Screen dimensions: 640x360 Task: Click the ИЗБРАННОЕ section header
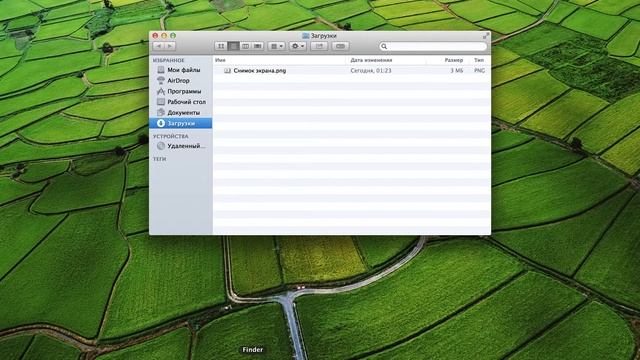pyautogui.click(x=169, y=60)
